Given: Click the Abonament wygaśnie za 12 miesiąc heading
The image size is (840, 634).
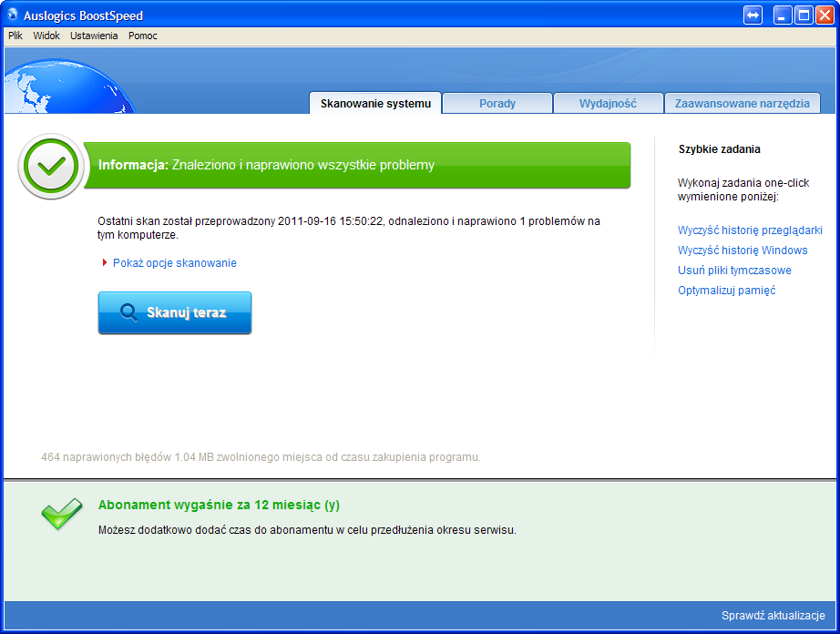Looking at the screenshot, I should (219, 505).
